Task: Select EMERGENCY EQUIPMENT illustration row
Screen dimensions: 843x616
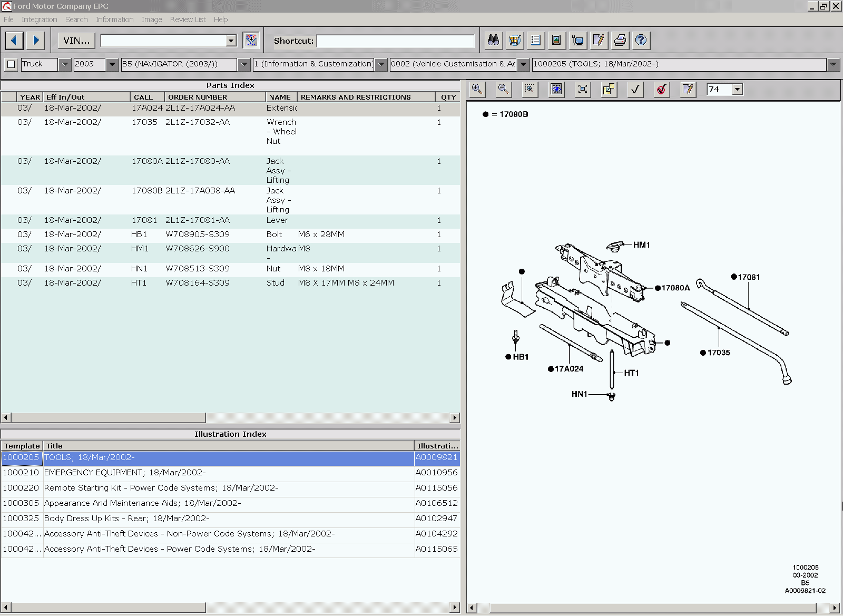Action: [x=230, y=473]
